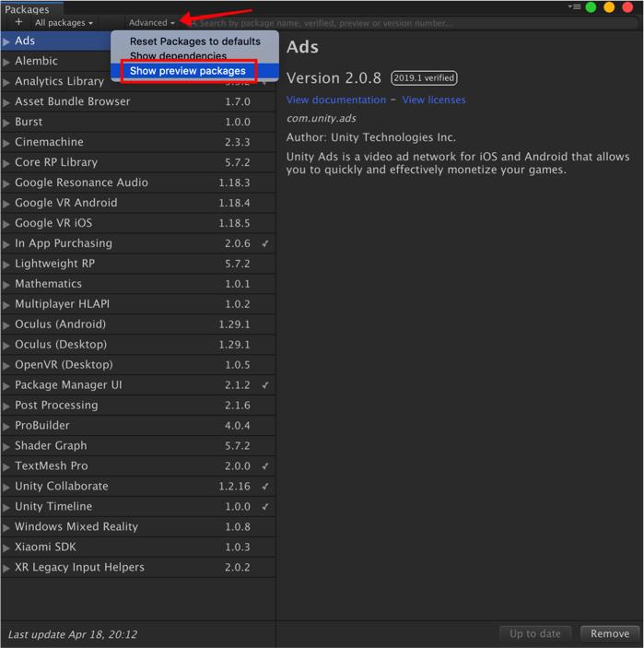The width and height of the screenshot is (644, 648).
Task: Expand the Core RP Library arrow
Action: pyautogui.click(x=6, y=163)
